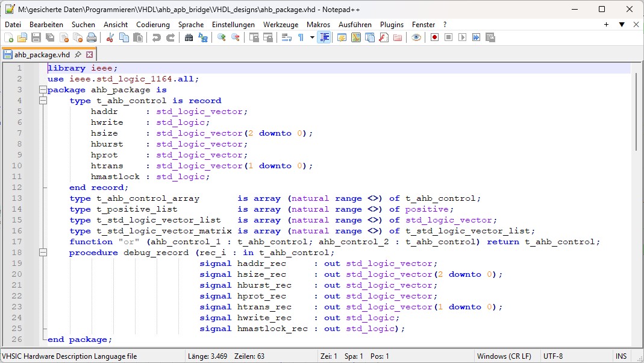The height and width of the screenshot is (363, 644).
Task: Open the Sprache menu
Action: pyautogui.click(x=190, y=25)
